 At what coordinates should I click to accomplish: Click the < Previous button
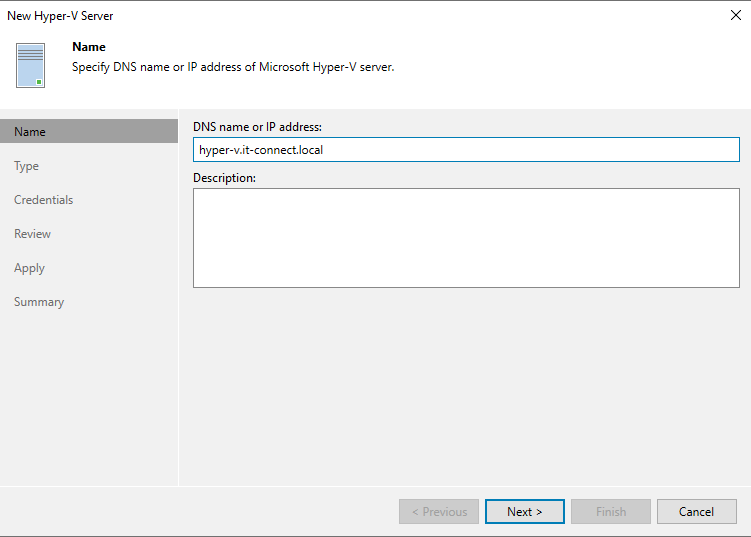click(x=439, y=512)
